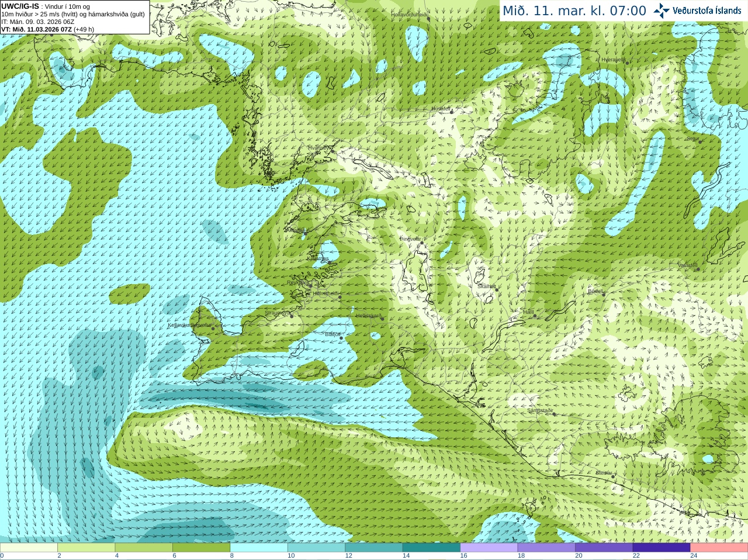Click the Búrfell station label
Viewport: 748px width, 560px height.
click(595, 291)
